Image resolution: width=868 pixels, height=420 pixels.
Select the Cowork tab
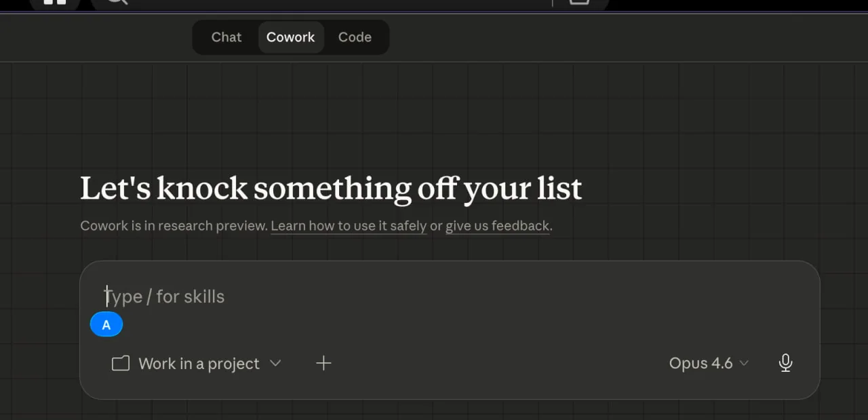tap(290, 37)
